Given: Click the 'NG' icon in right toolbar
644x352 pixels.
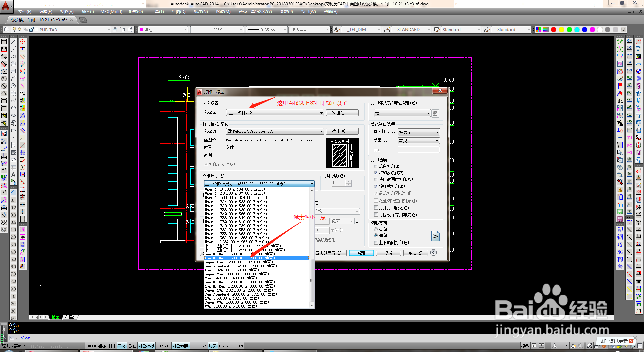Looking at the screenshot, I should 620,252.
